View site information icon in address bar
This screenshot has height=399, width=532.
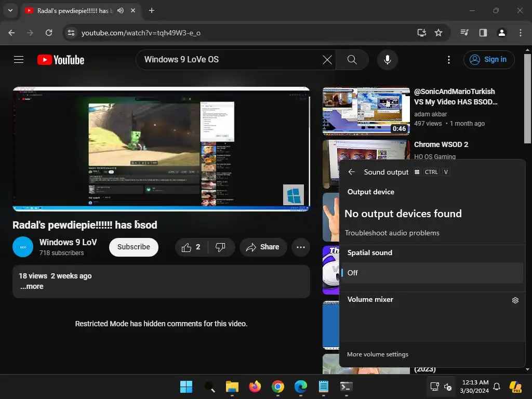click(71, 33)
